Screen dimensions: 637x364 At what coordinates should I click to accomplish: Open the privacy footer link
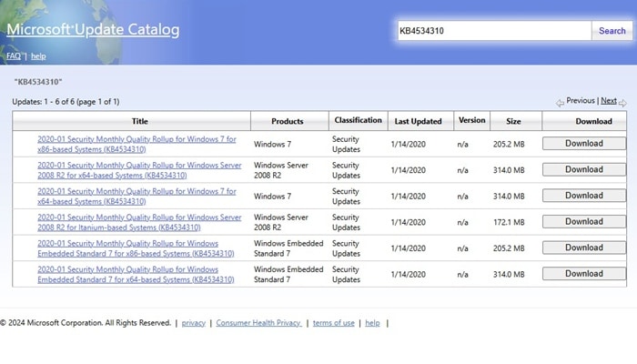[x=193, y=323]
